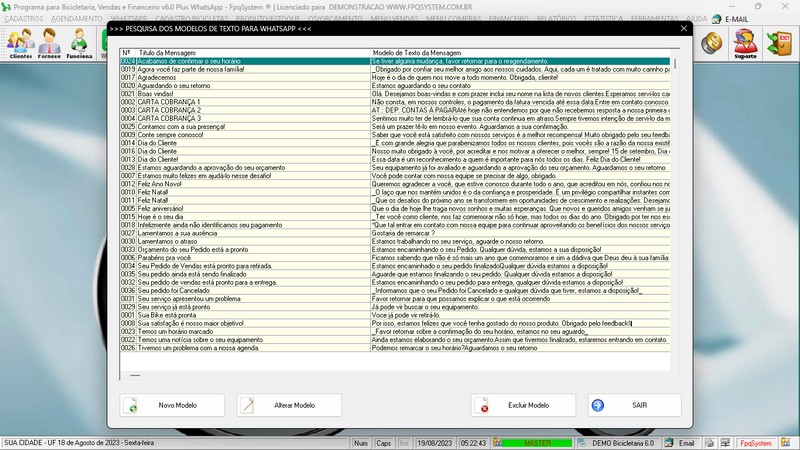Select row 0021 Boas vindas!
Screen dimensions: 800x450
[x=395, y=94]
